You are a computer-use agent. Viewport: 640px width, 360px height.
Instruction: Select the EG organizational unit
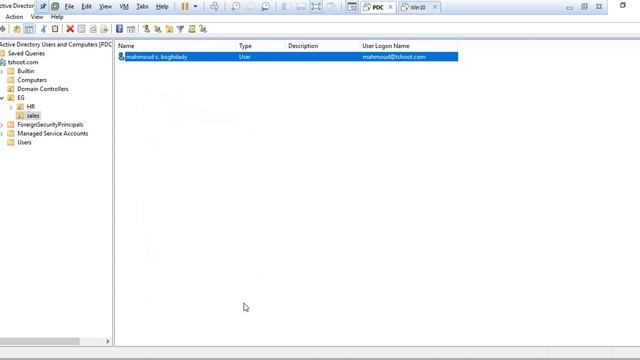point(21,98)
